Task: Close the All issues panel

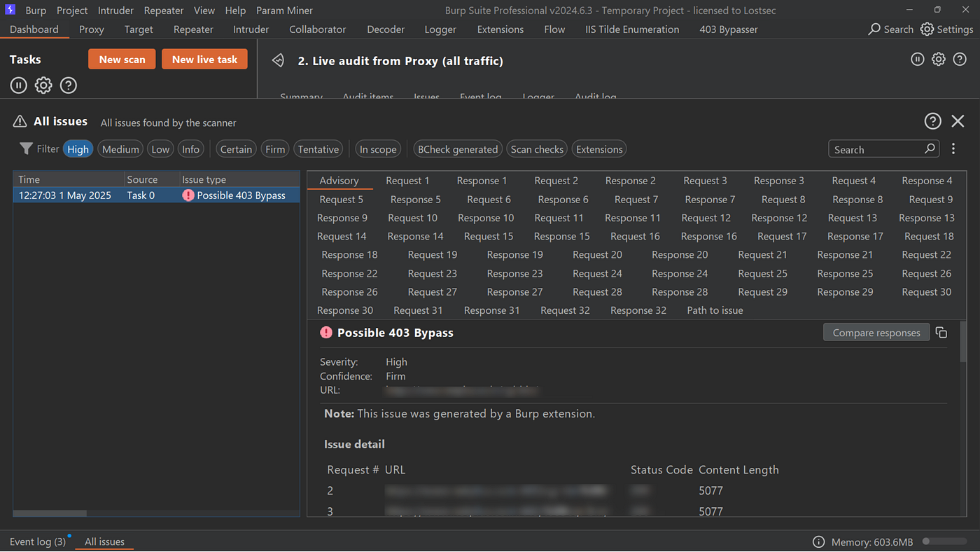Action: coord(958,121)
